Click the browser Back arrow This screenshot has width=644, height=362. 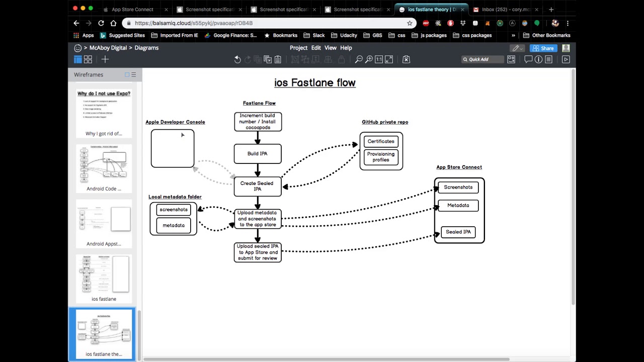click(x=76, y=23)
